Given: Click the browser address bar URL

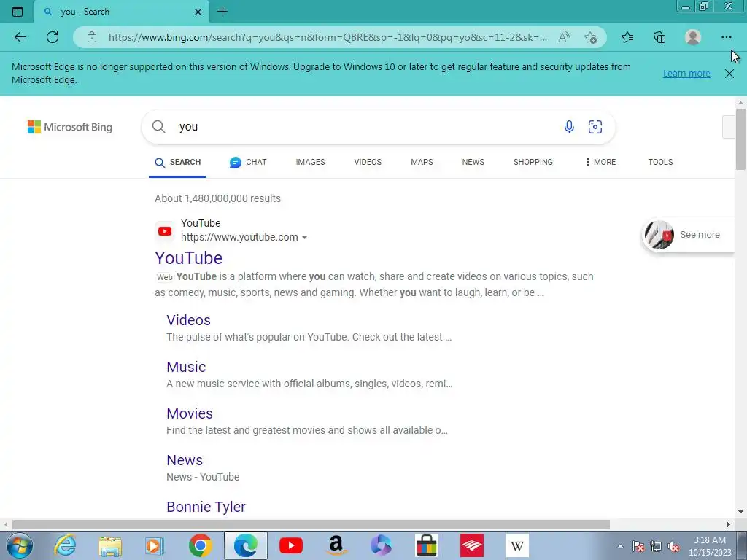Looking at the screenshot, I should click(328, 37).
